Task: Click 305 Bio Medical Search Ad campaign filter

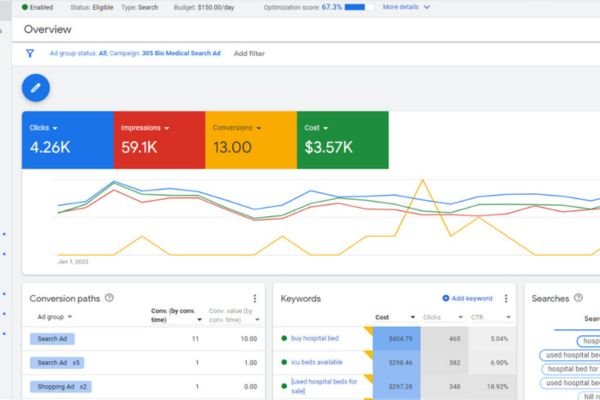Action: (x=181, y=53)
